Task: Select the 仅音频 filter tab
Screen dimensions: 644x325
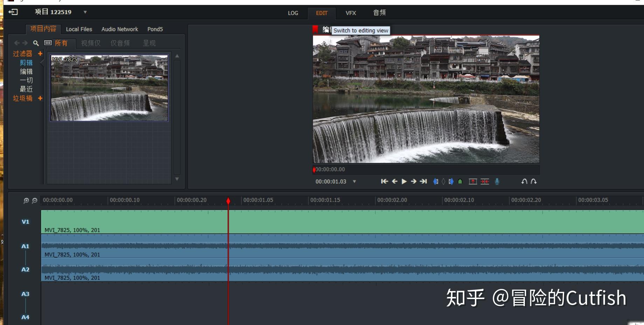Action: point(120,43)
